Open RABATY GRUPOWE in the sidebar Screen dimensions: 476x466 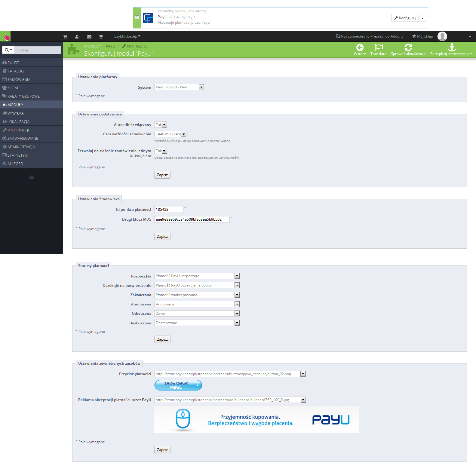tap(32, 96)
